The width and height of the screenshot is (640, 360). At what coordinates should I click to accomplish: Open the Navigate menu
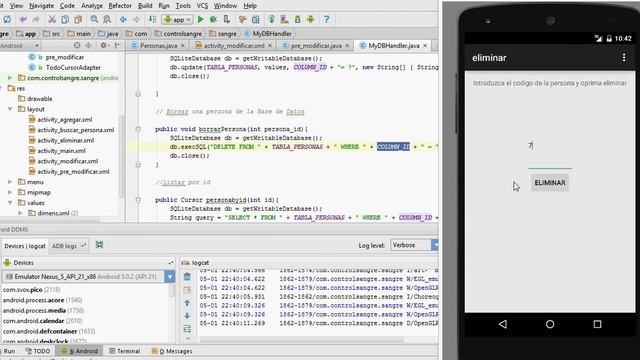tap(41, 6)
